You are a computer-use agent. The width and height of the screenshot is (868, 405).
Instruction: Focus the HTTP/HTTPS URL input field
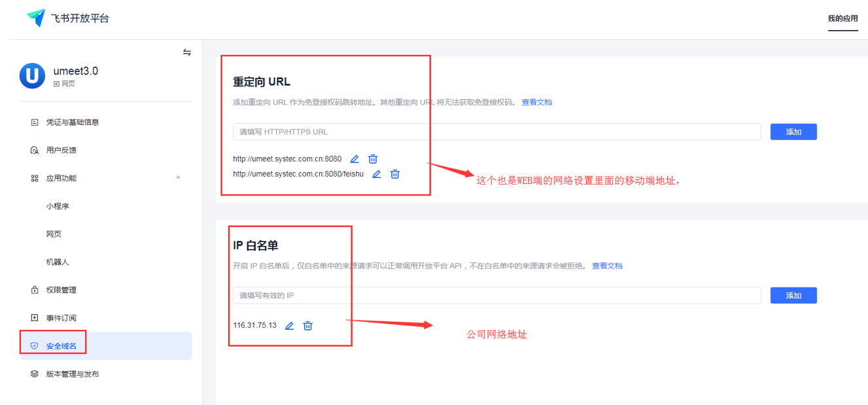(496, 132)
